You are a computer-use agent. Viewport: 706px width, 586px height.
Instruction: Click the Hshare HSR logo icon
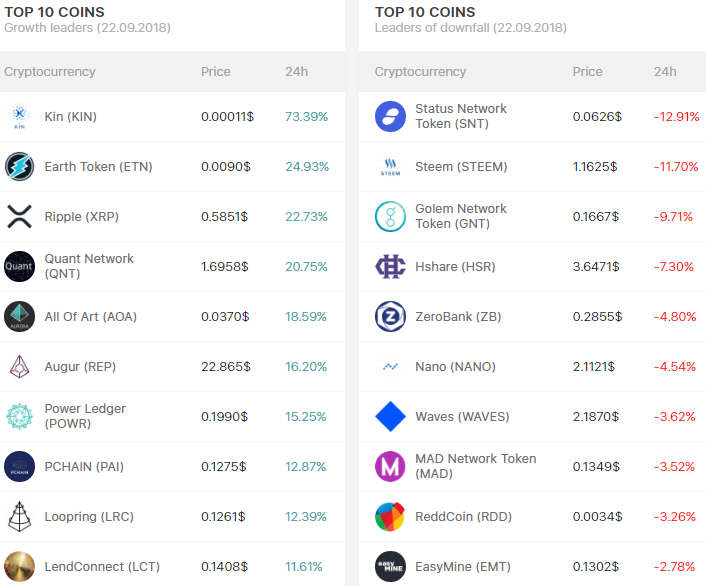pyautogui.click(x=390, y=267)
